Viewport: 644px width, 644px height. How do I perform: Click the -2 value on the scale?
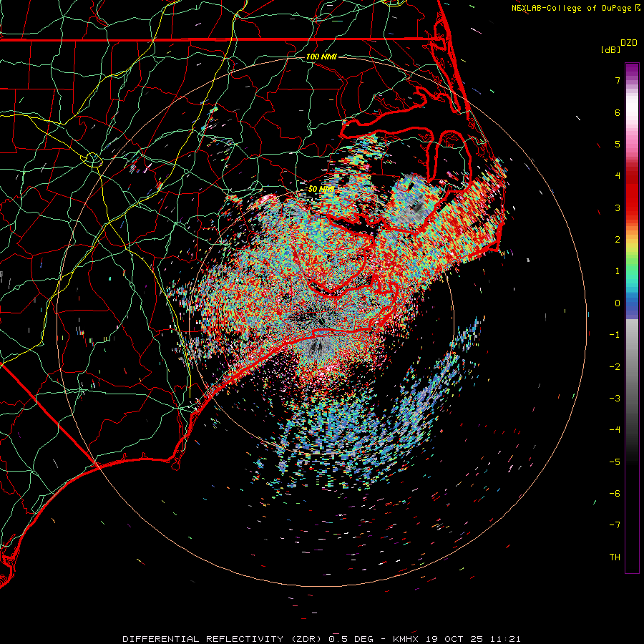(x=615, y=367)
